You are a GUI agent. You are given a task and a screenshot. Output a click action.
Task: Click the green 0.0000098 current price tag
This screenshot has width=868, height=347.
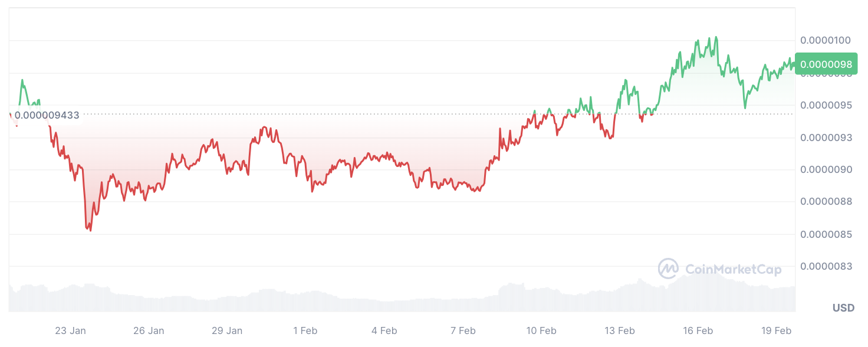pyautogui.click(x=826, y=64)
